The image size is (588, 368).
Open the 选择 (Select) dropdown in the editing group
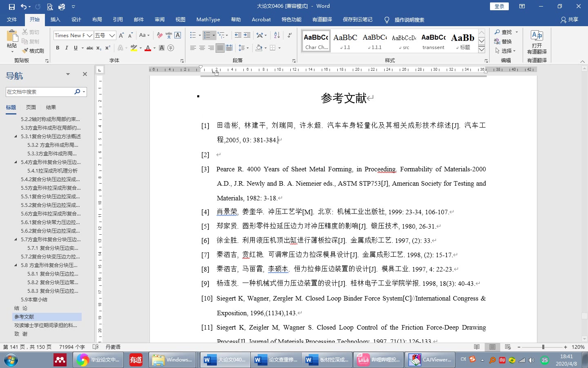[x=505, y=51]
